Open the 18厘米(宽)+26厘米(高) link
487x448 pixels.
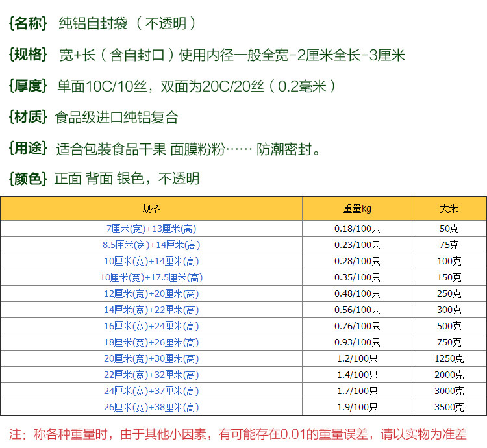[x=151, y=342]
